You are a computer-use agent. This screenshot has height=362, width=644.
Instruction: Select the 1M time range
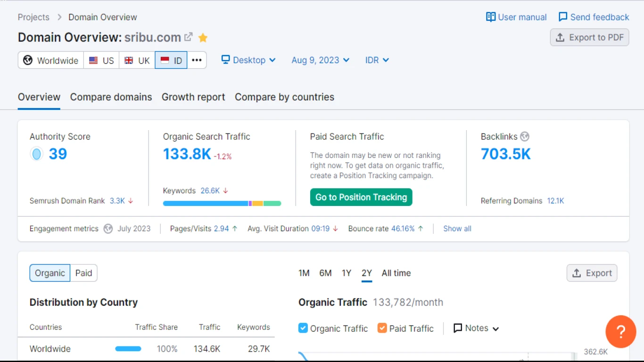304,273
